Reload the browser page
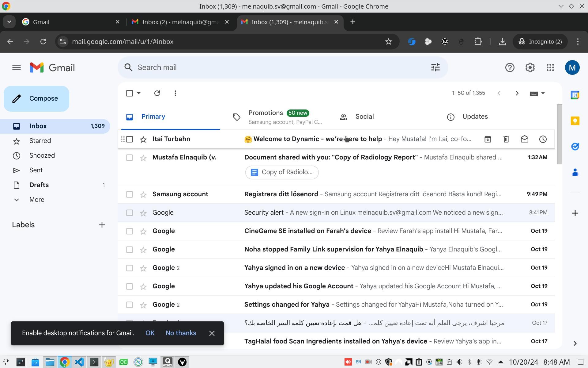 coord(43,41)
